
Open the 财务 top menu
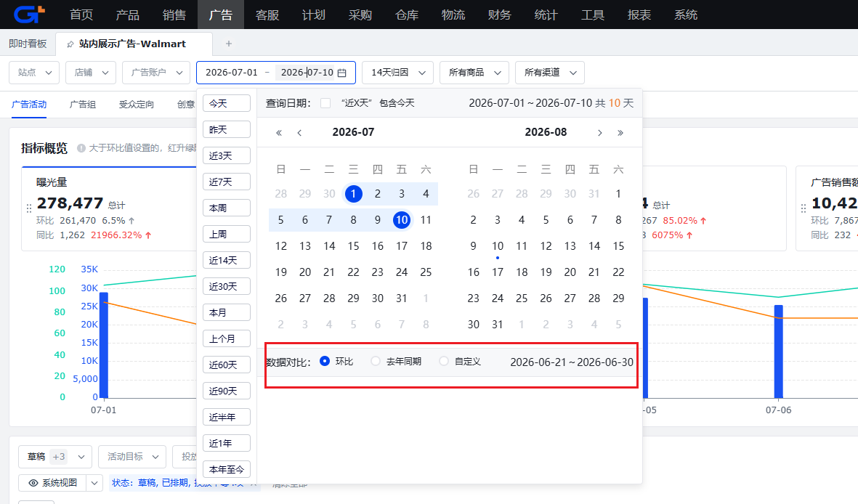(500, 15)
